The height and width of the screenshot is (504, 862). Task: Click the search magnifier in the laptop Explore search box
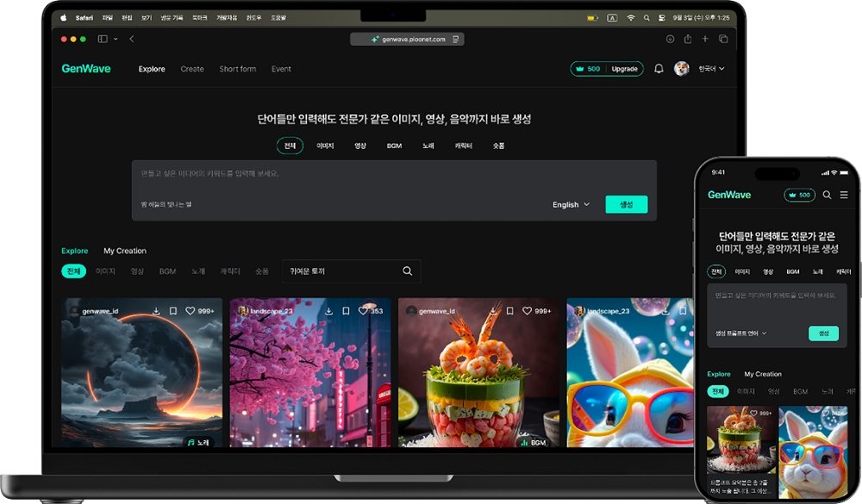pyautogui.click(x=407, y=271)
